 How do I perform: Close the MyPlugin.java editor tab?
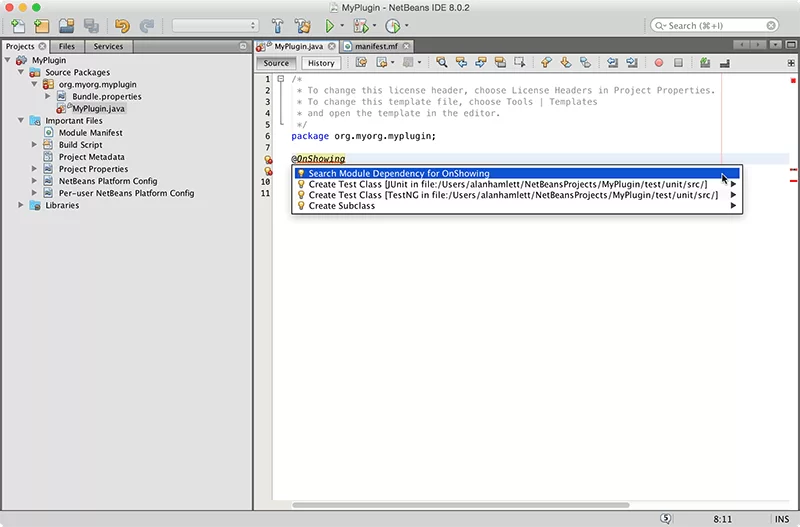332,46
